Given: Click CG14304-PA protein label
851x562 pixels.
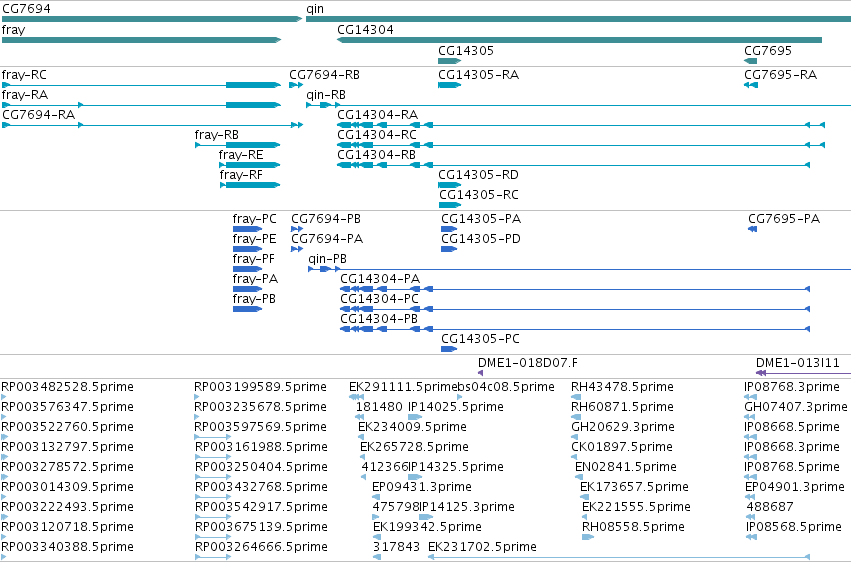Looking at the screenshot, I should (380, 279).
